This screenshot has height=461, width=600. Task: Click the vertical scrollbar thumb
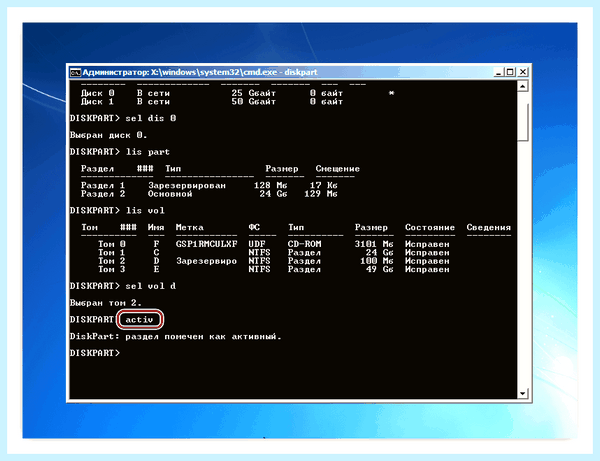coord(523,122)
